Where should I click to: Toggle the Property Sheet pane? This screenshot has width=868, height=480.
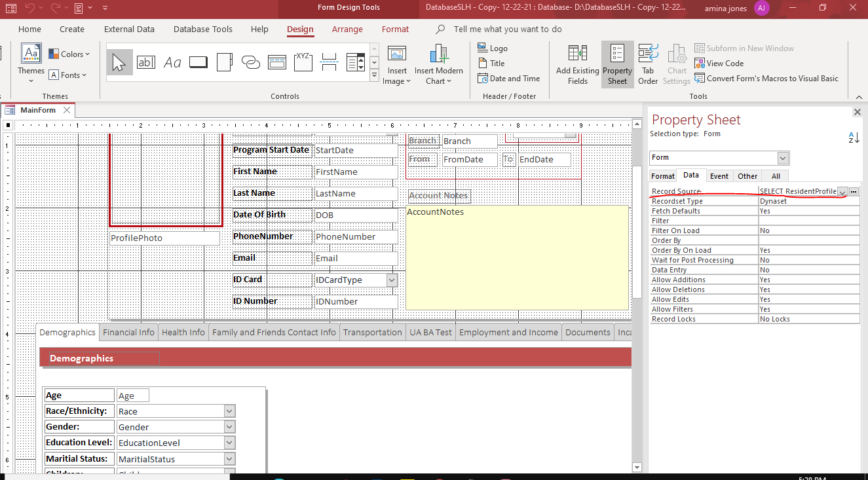(x=617, y=65)
